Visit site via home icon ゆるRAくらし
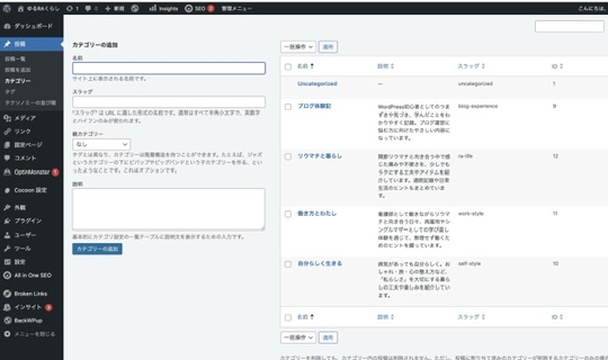Viewport: 608px width, 360px height. tap(38, 8)
